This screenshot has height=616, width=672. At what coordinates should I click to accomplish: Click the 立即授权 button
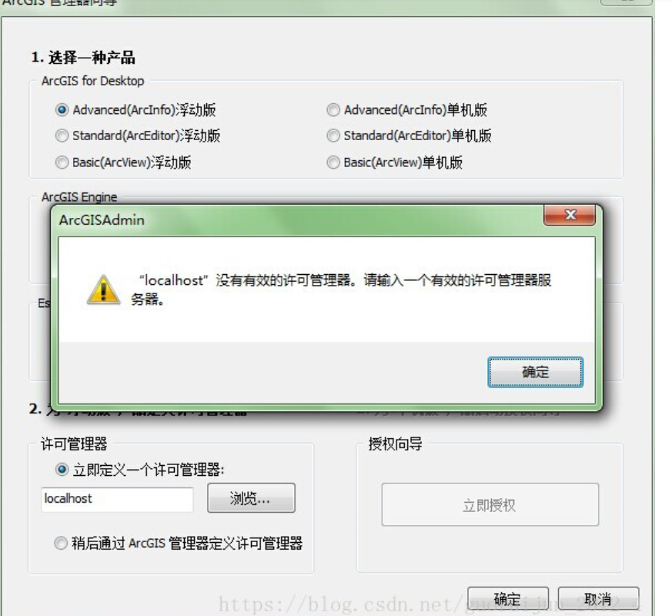click(x=490, y=505)
